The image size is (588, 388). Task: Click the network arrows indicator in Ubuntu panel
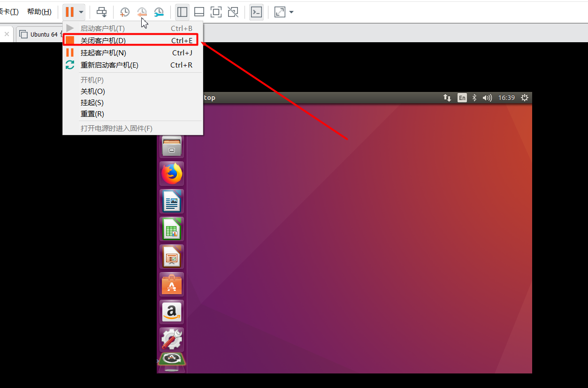coord(447,98)
